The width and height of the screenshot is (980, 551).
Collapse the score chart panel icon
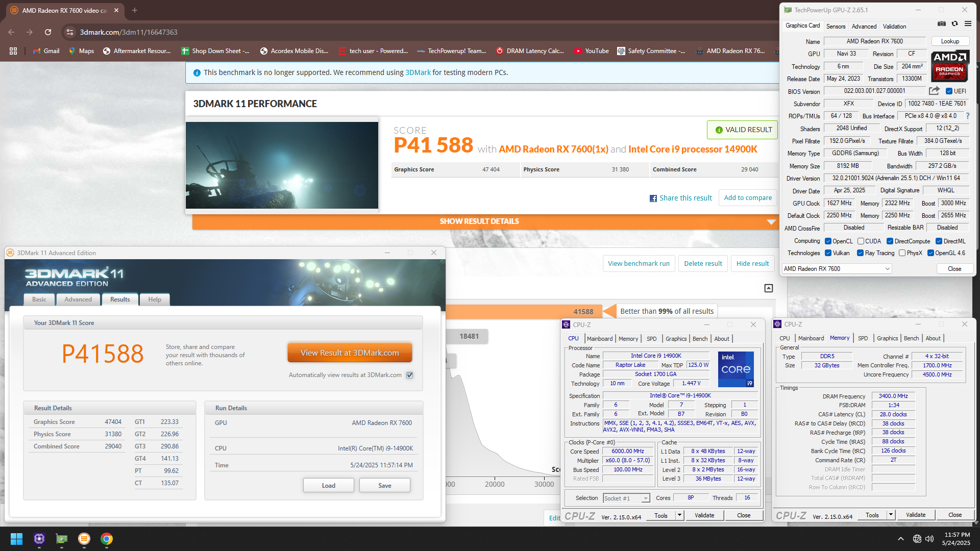pyautogui.click(x=768, y=288)
